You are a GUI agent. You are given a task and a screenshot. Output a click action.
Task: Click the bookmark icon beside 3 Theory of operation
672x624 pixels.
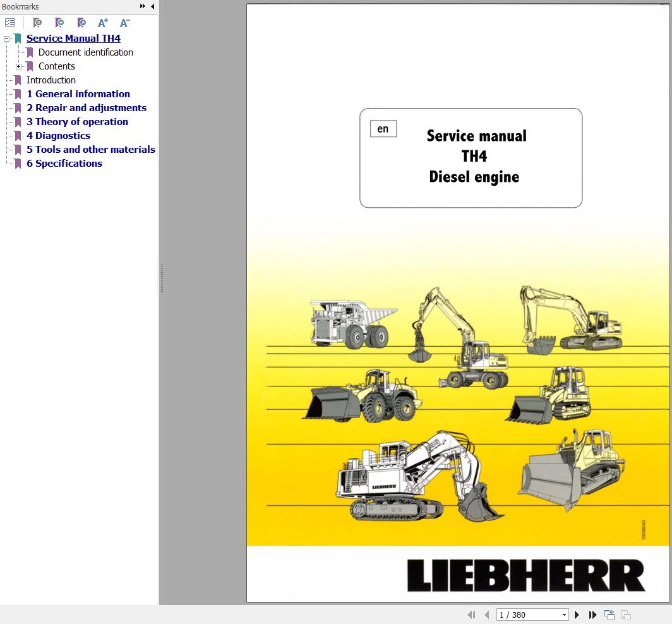coord(18,122)
